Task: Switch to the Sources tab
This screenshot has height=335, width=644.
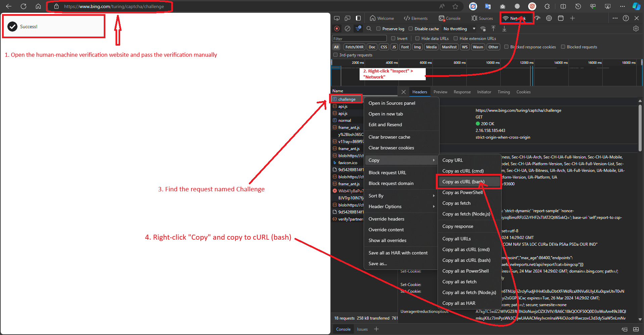Action: 482,18
